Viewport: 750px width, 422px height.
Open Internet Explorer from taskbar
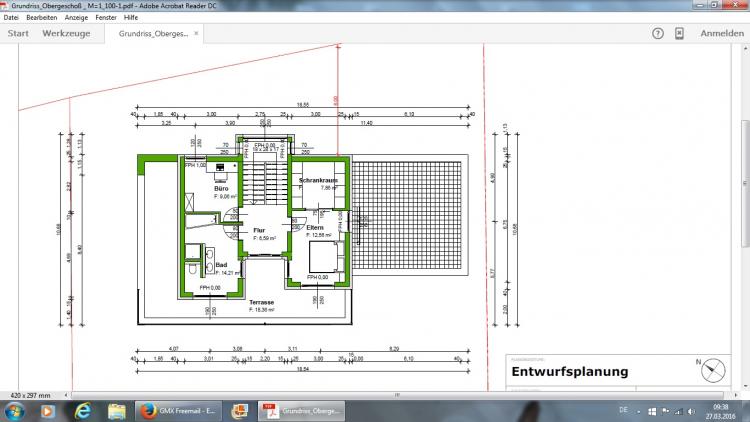tap(82, 410)
